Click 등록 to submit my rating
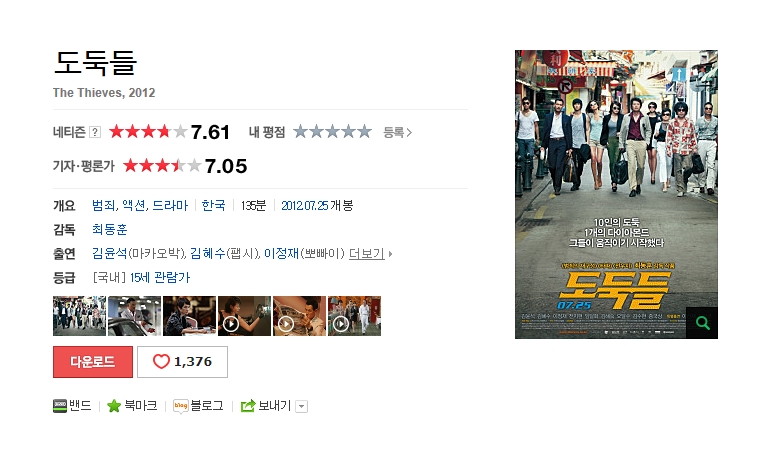Screen dimensions: 762x467 397,132
